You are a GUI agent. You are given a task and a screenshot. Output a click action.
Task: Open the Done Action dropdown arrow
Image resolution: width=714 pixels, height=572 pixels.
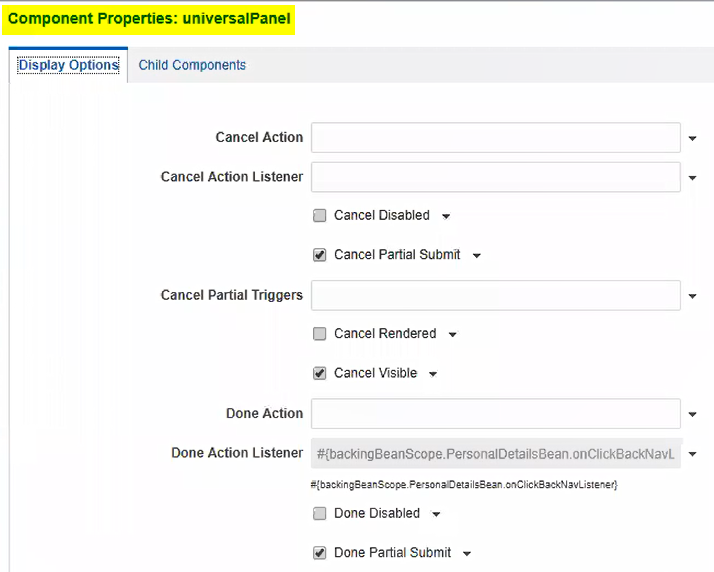[x=692, y=414]
